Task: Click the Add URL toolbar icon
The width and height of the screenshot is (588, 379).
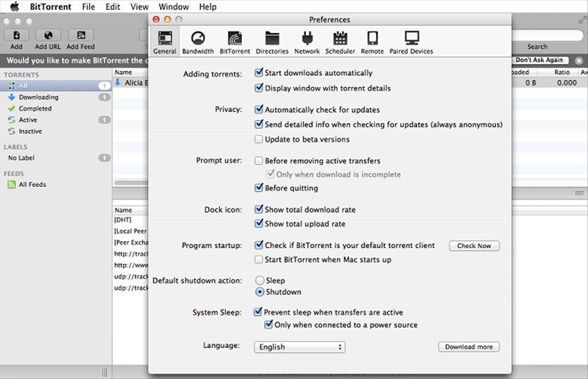Action: tap(48, 35)
